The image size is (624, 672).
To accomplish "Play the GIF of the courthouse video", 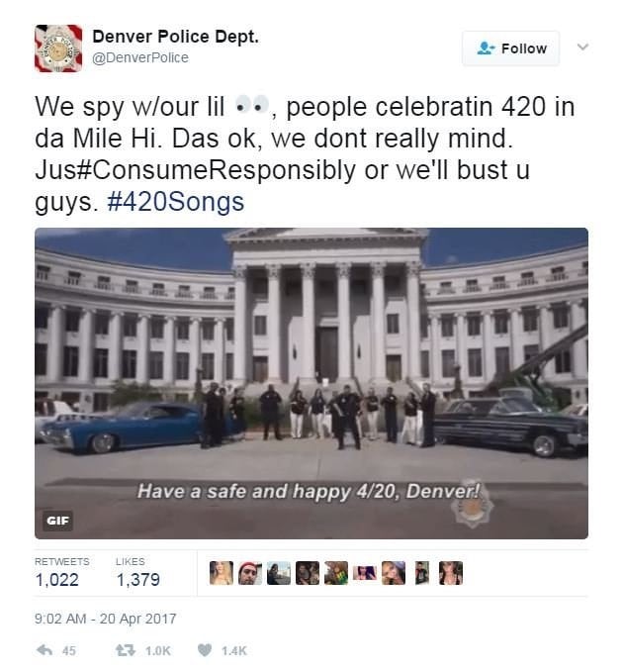I will pos(312,383).
